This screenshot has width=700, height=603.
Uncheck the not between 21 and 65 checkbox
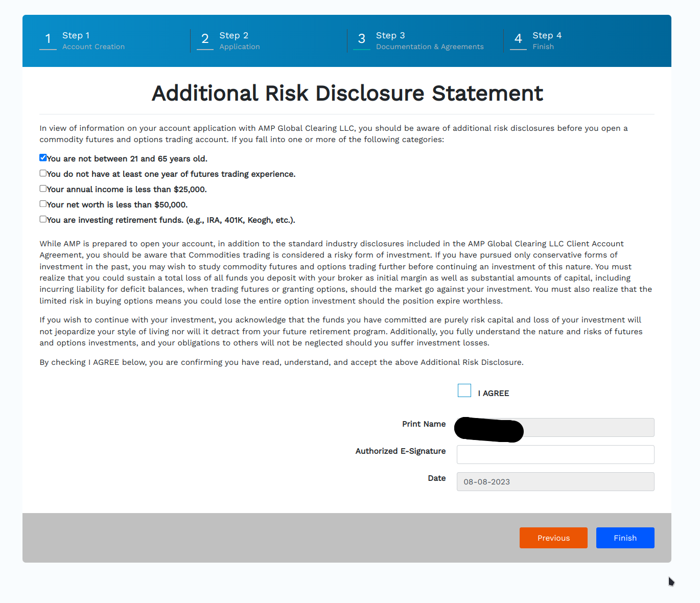(43, 158)
